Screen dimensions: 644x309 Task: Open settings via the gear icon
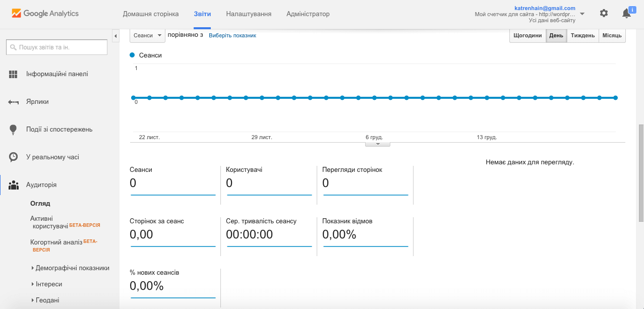tap(604, 14)
